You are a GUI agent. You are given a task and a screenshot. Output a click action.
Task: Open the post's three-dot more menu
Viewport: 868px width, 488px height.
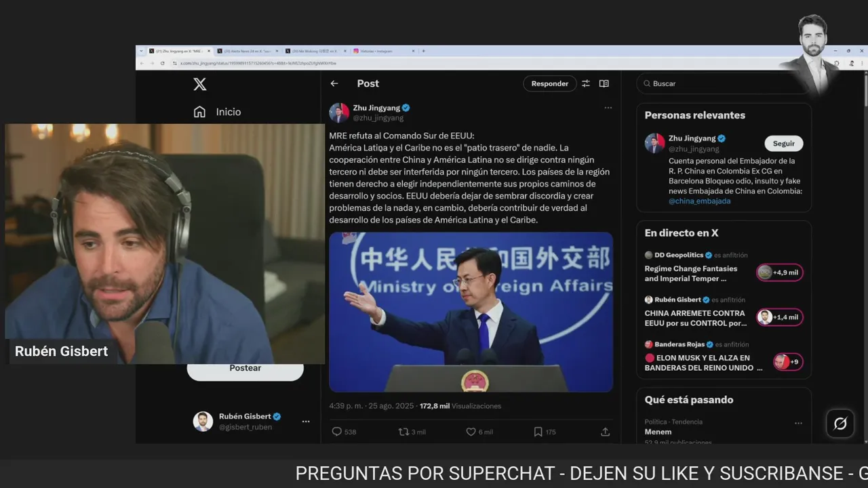click(608, 108)
